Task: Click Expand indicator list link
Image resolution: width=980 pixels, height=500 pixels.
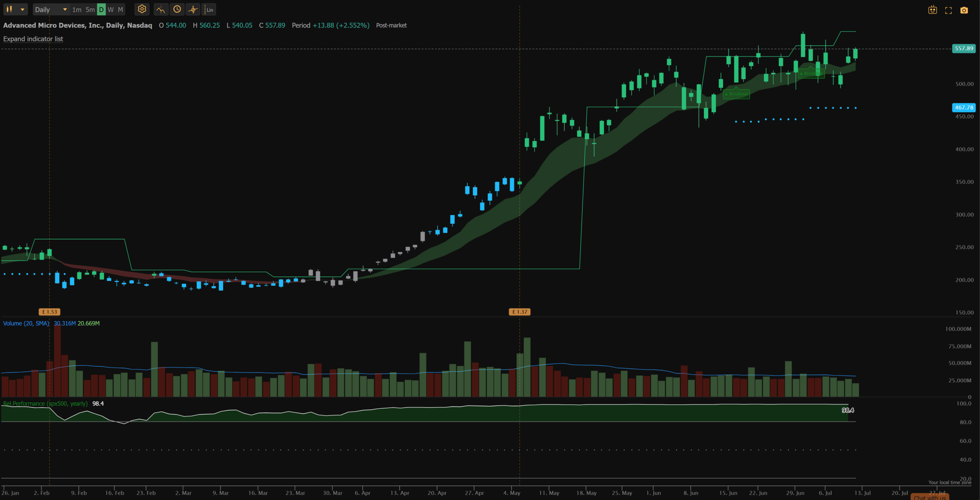Action: pyautogui.click(x=33, y=39)
